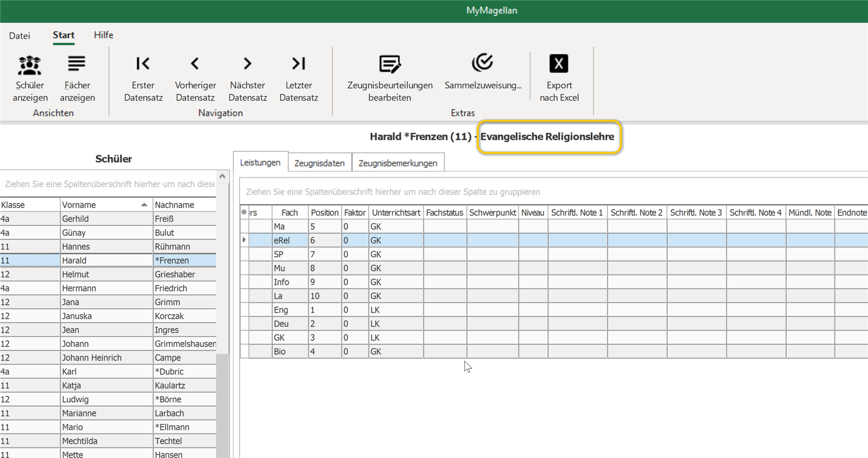868x458 pixels.
Task: Click the Endnote column header
Action: [x=851, y=213]
